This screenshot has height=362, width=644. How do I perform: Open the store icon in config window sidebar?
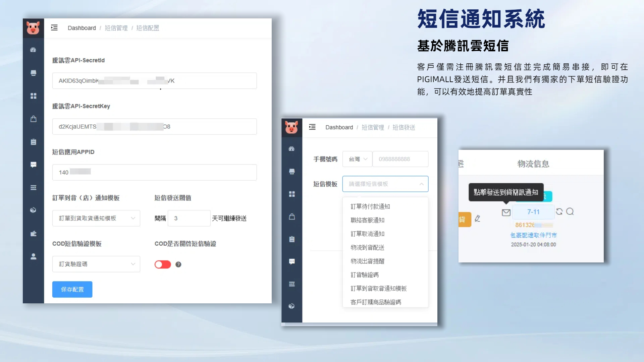click(x=33, y=73)
